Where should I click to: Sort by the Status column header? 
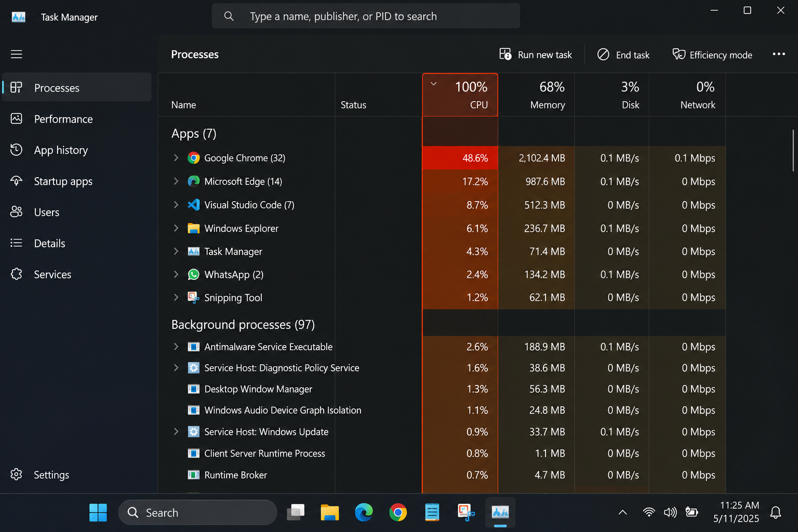pos(379,95)
